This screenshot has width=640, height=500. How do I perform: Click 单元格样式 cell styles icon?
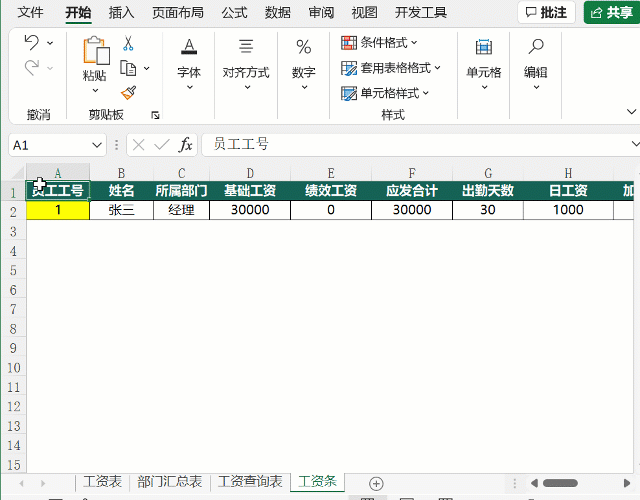pos(349,93)
